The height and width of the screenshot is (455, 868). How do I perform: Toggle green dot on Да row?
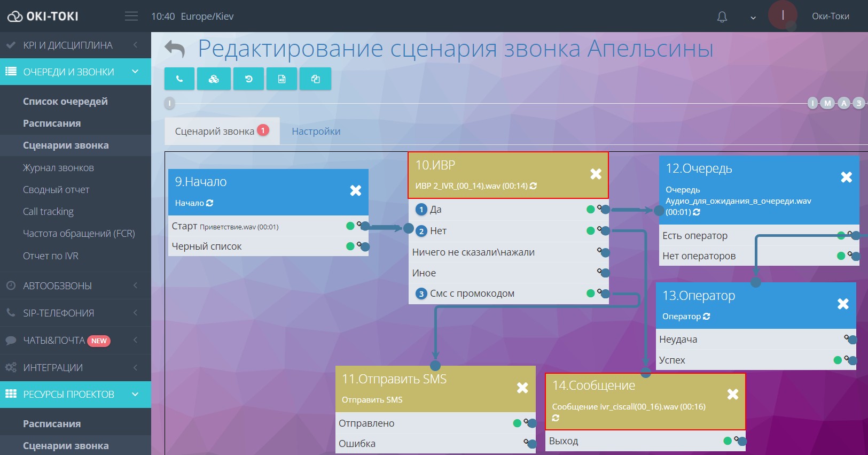coord(591,209)
